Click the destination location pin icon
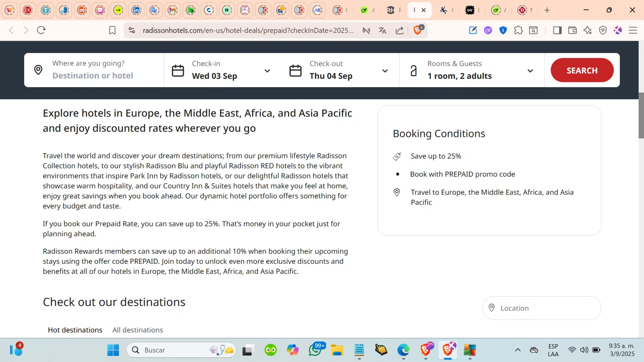644x362 pixels. point(38,70)
